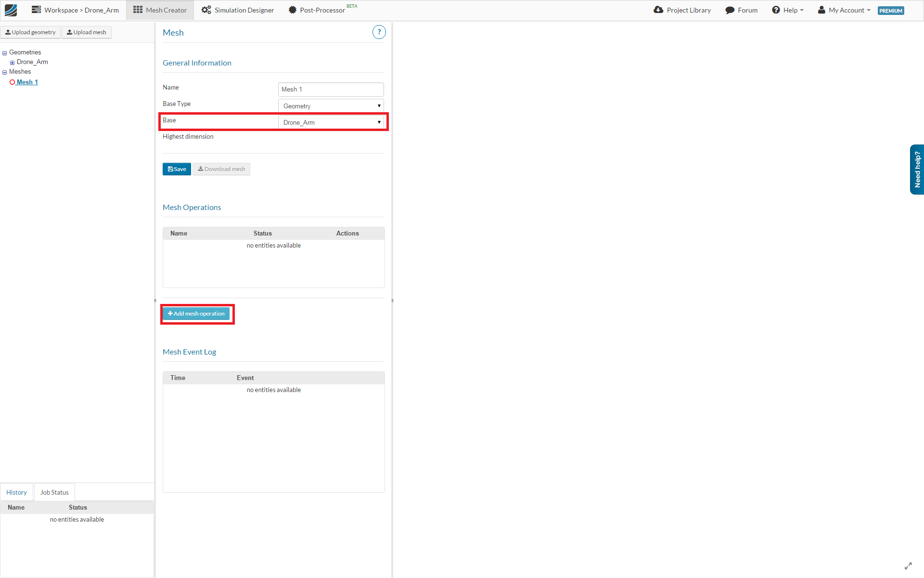Image resolution: width=924 pixels, height=578 pixels.
Task: Expand the Drone_Arm geometry node
Action: [13, 63]
